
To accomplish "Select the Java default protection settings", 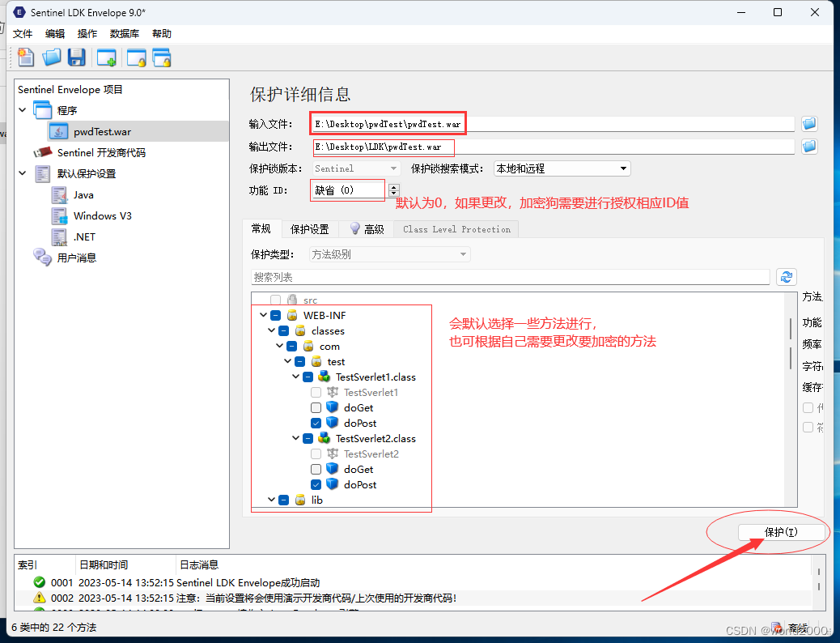I will (x=83, y=195).
